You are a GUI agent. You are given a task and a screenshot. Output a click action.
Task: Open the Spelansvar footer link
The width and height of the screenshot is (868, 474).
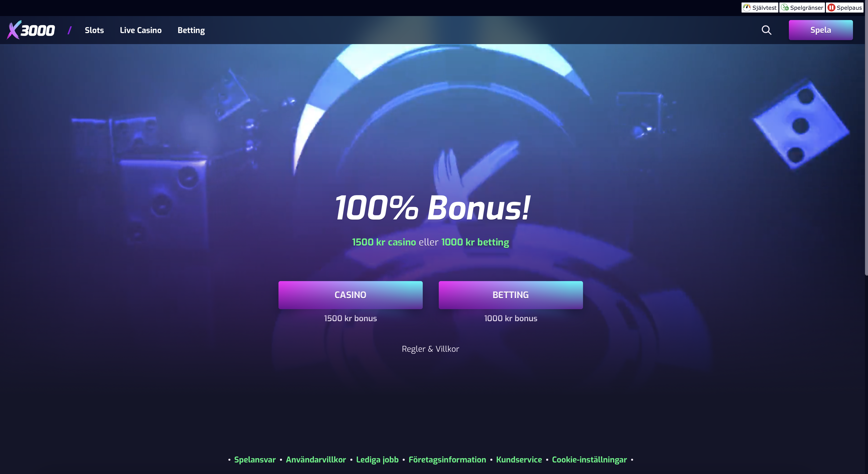point(255,459)
